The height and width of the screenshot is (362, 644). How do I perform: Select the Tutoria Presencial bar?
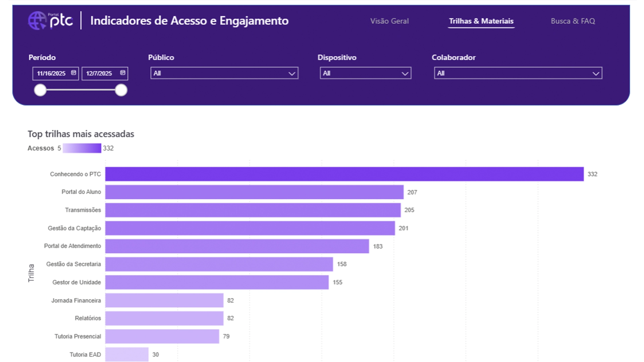click(162, 337)
